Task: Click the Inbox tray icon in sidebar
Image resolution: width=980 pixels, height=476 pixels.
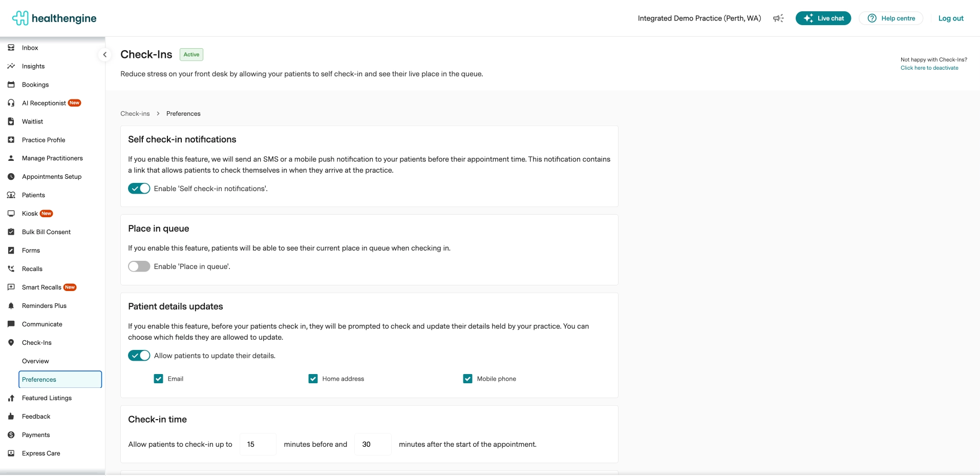Action: coord(11,48)
